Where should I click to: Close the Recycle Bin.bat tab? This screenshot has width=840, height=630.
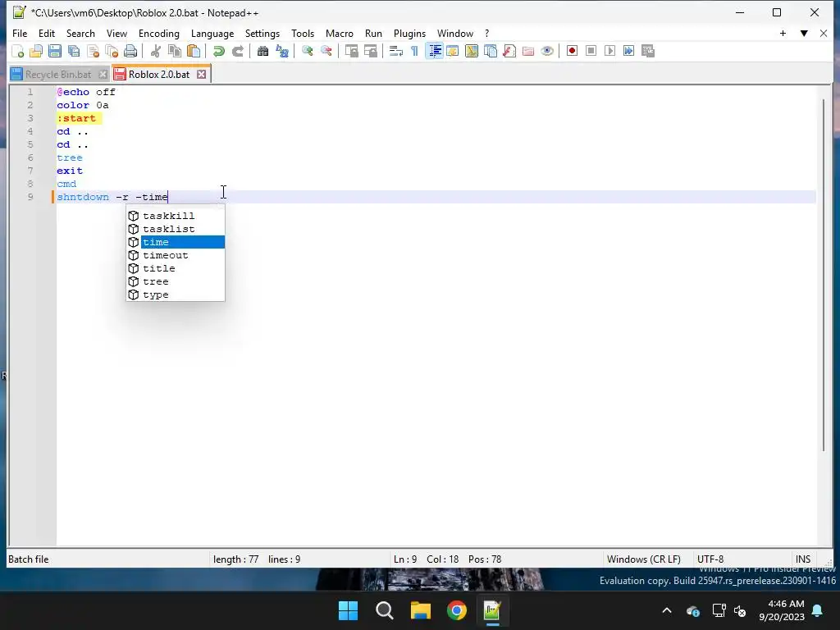tap(103, 75)
